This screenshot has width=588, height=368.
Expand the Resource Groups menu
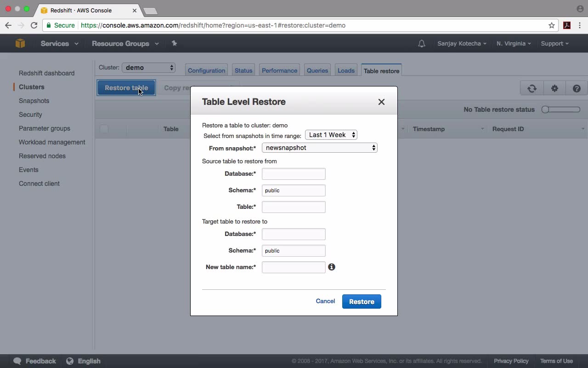click(125, 44)
